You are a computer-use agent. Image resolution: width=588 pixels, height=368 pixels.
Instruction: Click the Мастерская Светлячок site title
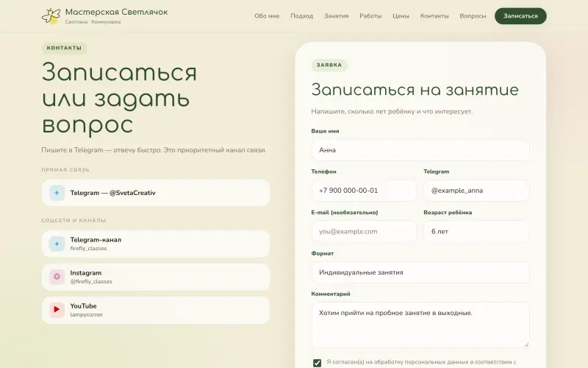pyautogui.click(x=117, y=12)
